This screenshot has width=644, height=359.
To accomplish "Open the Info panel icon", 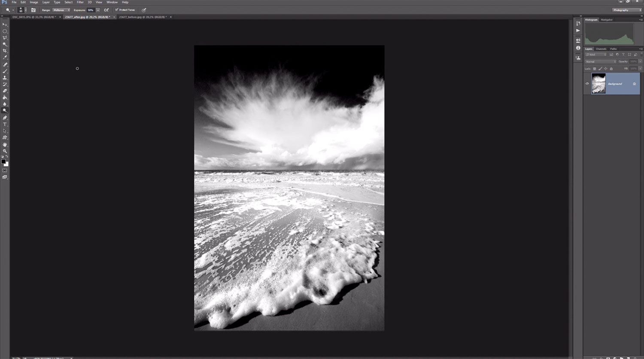I will pos(578,48).
